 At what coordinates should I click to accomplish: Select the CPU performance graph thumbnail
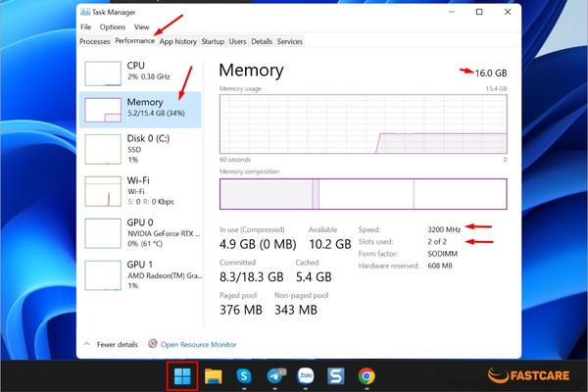click(x=103, y=73)
